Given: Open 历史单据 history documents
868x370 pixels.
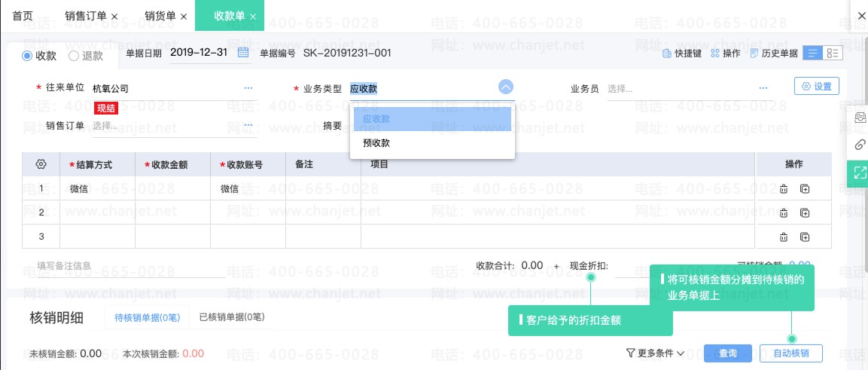Looking at the screenshot, I should [x=774, y=54].
